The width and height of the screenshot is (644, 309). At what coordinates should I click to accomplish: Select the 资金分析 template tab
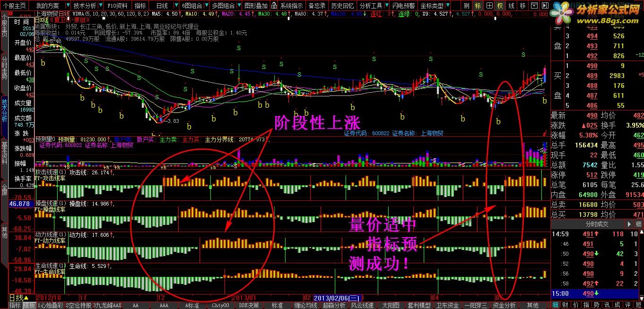pyautogui.click(x=504, y=305)
